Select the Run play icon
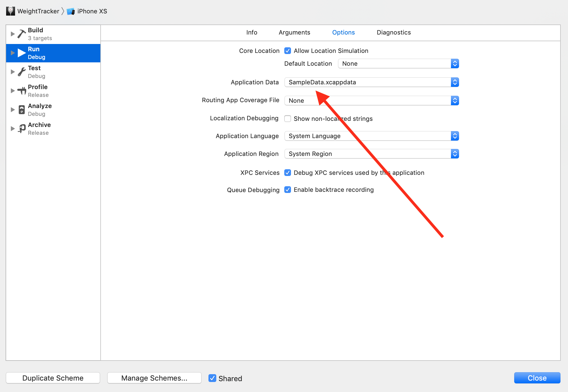568x392 pixels. coord(22,53)
